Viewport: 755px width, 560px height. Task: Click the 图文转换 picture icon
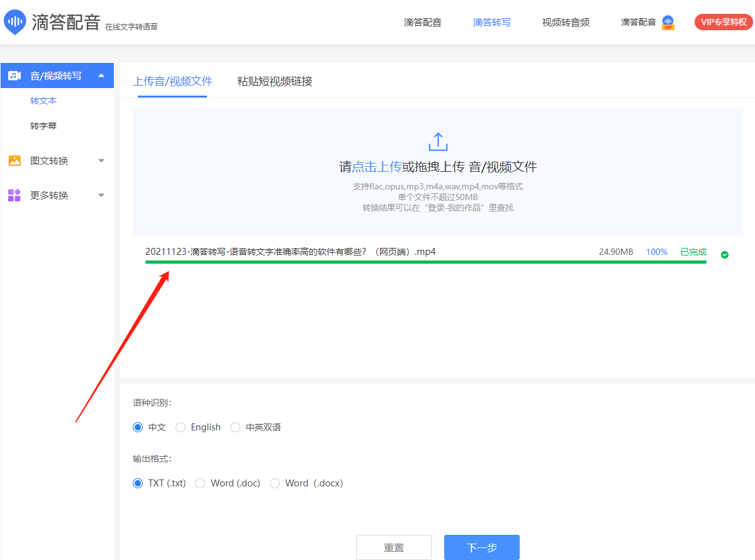pyautogui.click(x=14, y=160)
